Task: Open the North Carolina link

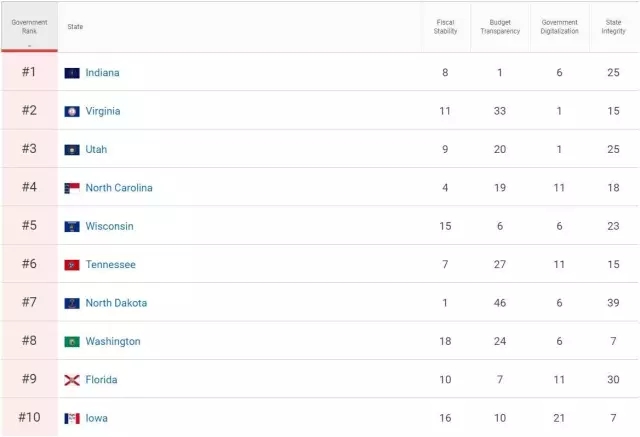Action: [119, 188]
